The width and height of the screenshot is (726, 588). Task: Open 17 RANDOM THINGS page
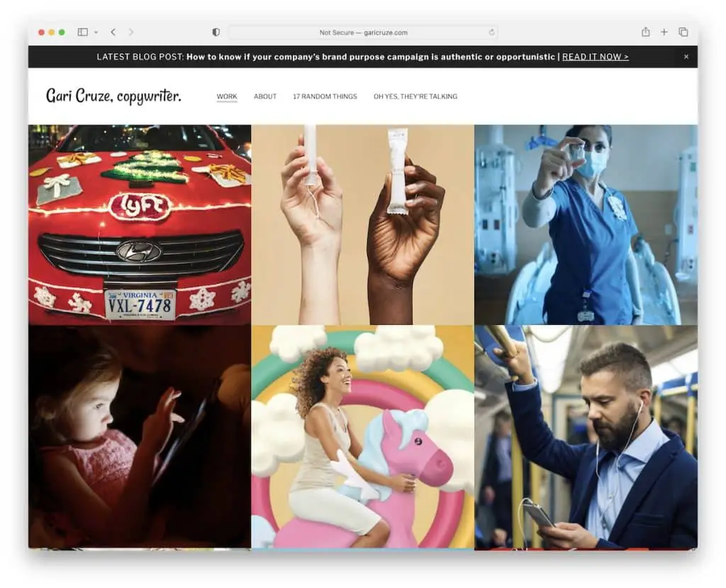325,96
